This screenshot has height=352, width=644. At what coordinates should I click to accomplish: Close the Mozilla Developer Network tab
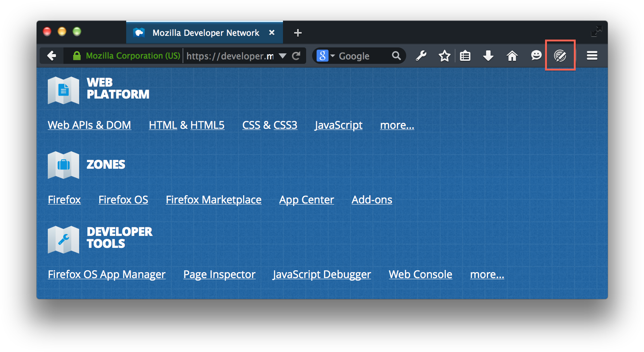[272, 32]
